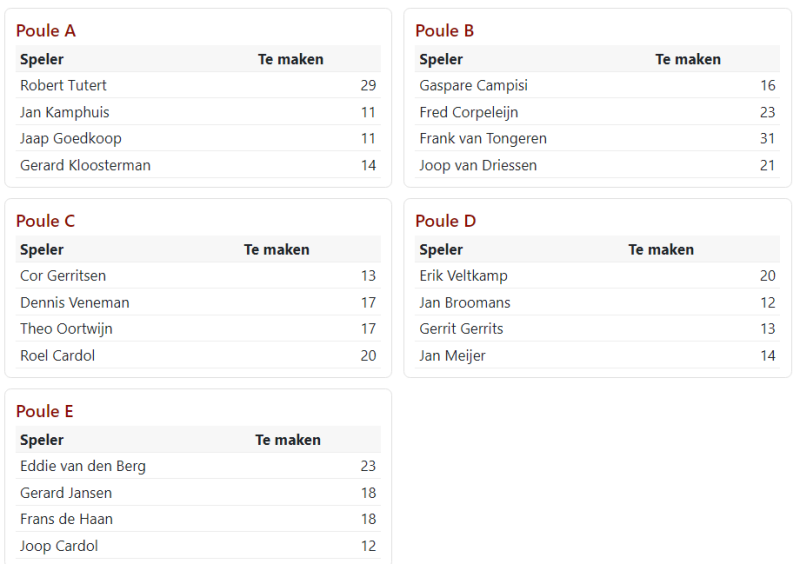
Task: Click player name Frans de Haan
Action: point(66,519)
